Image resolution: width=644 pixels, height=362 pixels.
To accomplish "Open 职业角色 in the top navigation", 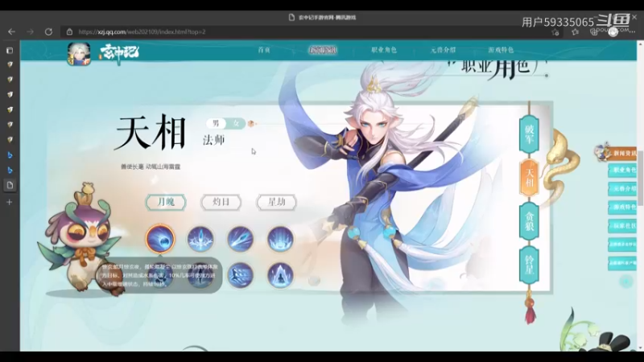I will coord(384,50).
